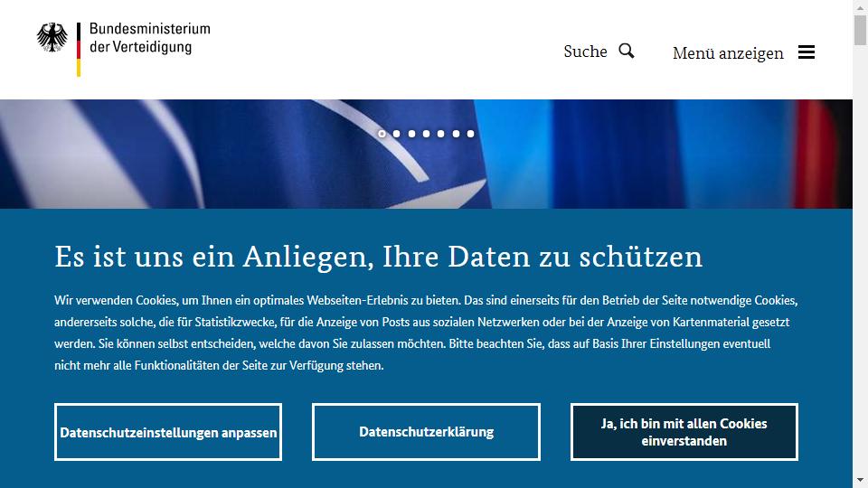Open the Datenschutzerklärung button
The image size is (868, 488).
pyautogui.click(x=426, y=432)
